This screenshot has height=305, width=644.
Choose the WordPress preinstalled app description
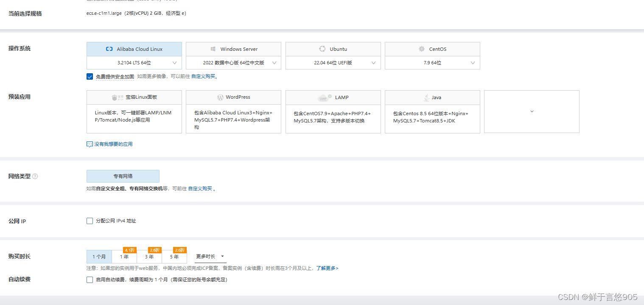click(x=233, y=120)
